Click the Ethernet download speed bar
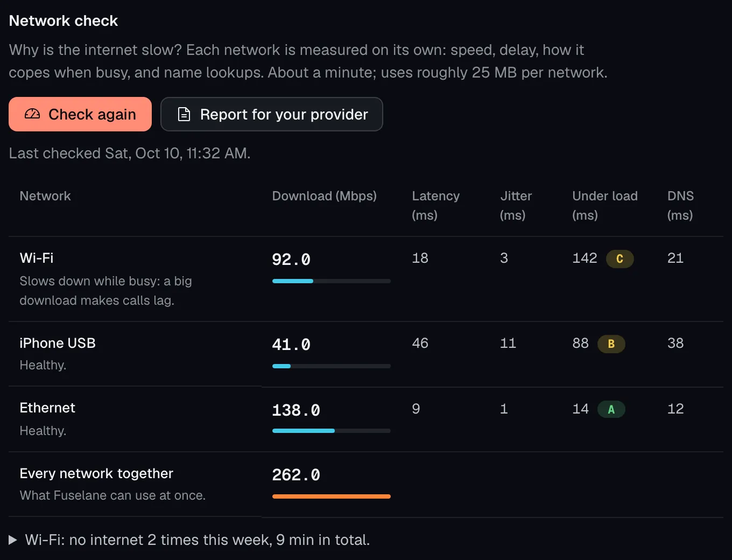The image size is (732, 560). (331, 431)
